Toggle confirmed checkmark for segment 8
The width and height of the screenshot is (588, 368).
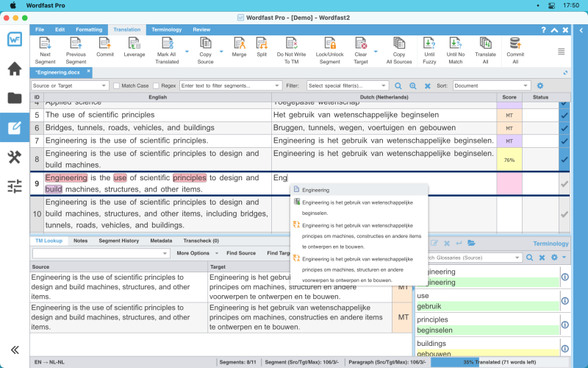564,160
